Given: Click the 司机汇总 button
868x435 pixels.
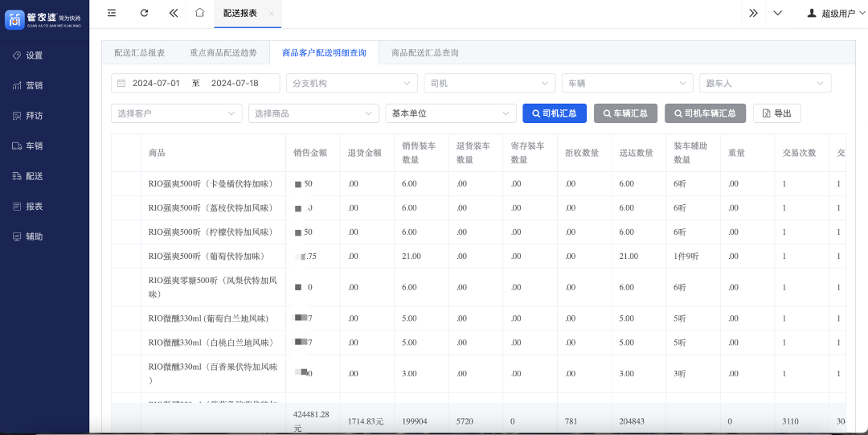Looking at the screenshot, I should tap(555, 113).
